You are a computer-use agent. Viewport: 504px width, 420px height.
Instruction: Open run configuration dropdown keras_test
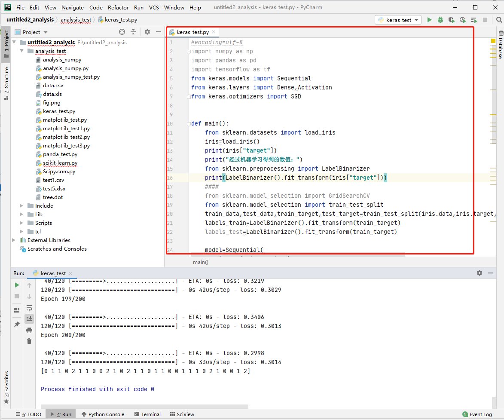pos(398,20)
